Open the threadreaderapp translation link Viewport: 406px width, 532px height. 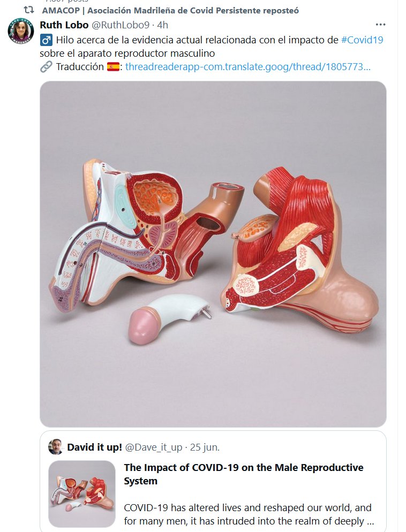[247, 67]
